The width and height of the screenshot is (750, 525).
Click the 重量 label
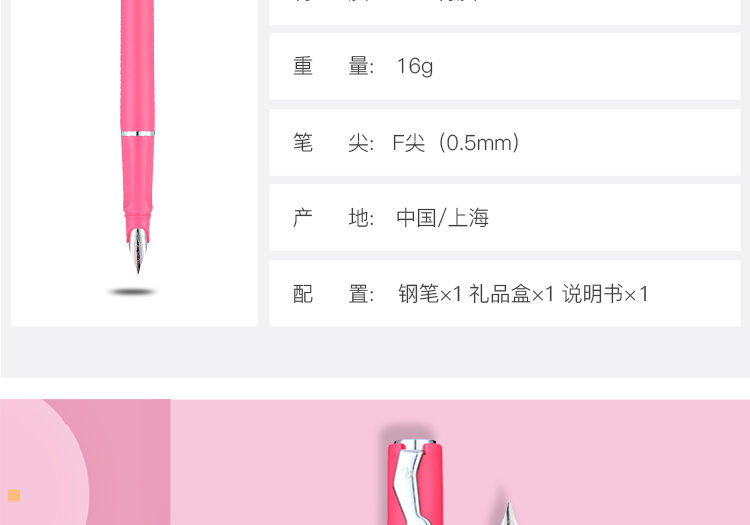click(333, 66)
